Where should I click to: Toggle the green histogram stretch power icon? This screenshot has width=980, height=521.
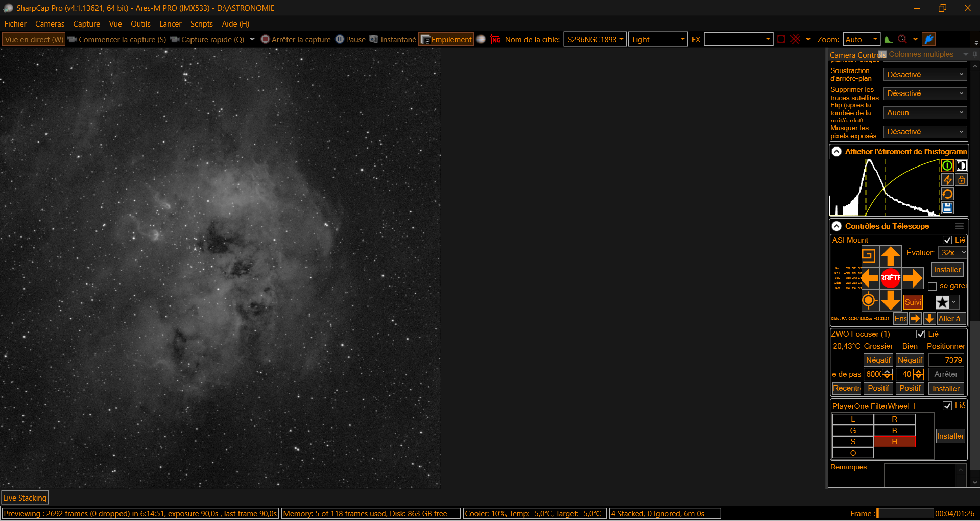pyautogui.click(x=947, y=165)
